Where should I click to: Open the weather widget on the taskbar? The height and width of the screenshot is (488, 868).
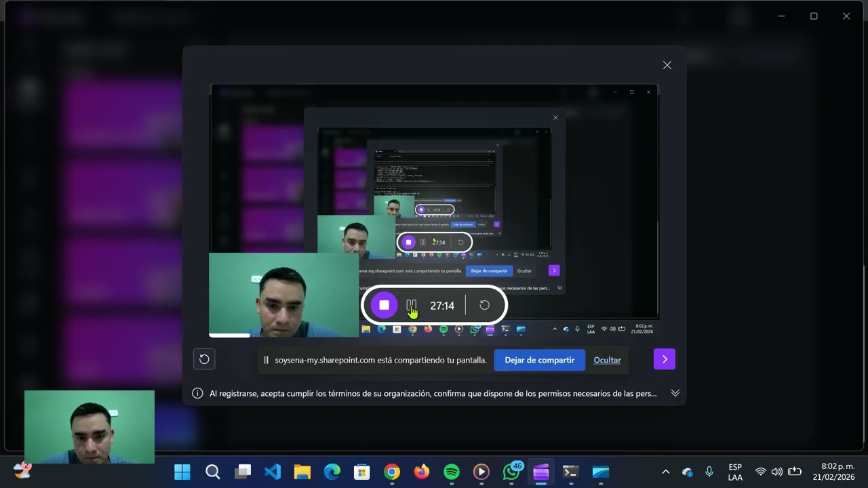point(22,470)
